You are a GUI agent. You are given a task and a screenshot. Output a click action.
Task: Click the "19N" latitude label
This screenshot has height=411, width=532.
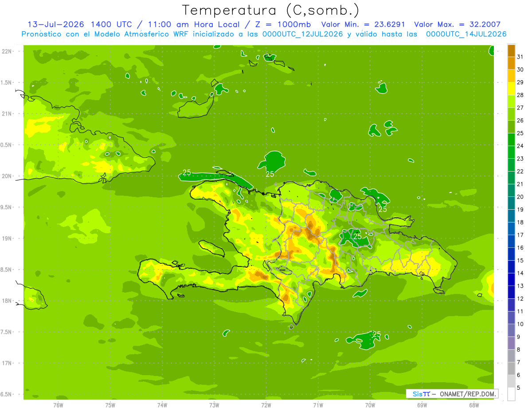[7, 239]
